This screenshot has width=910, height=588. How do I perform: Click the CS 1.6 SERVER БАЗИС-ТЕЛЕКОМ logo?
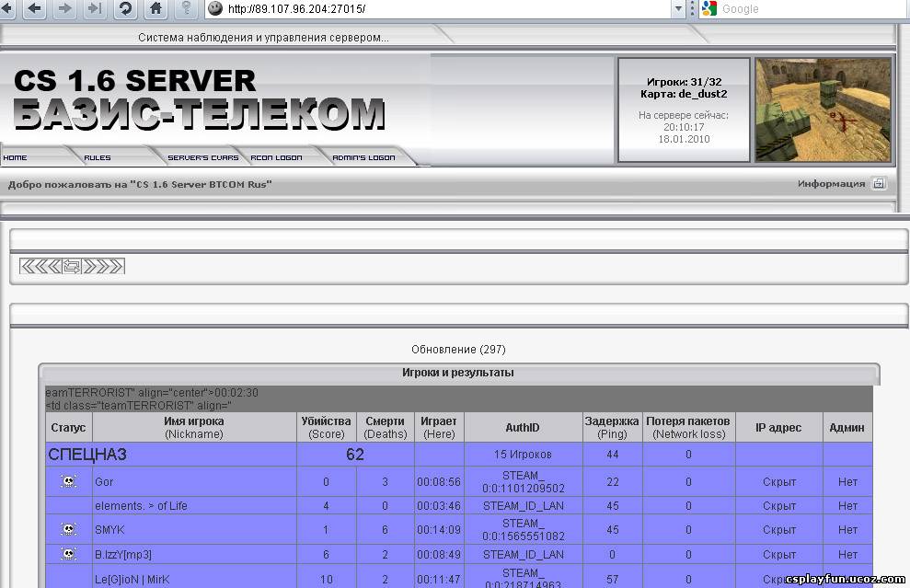click(199, 98)
